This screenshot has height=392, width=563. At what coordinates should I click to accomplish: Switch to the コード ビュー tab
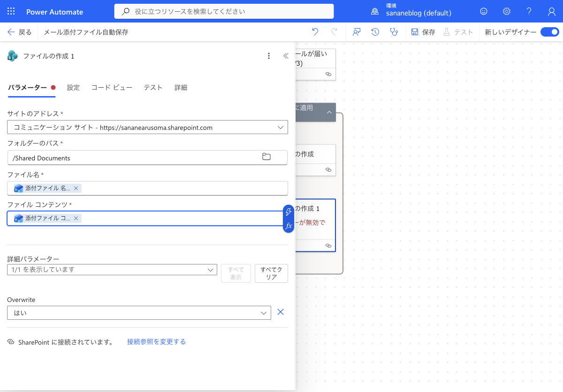click(x=112, y=88)
